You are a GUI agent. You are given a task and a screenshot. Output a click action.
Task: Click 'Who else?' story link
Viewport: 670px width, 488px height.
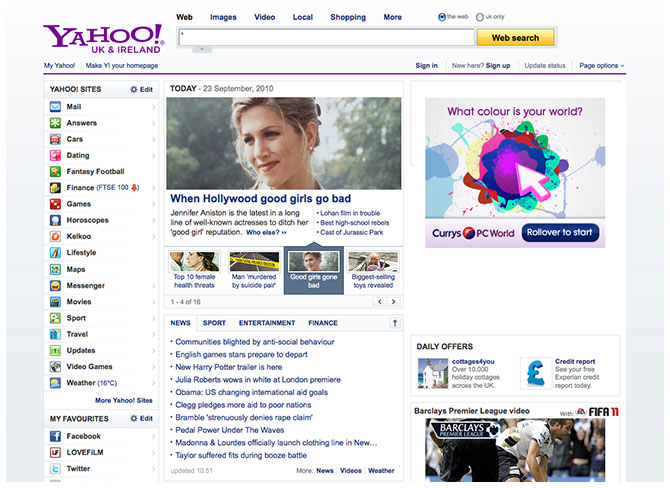[x=266, y=232]
